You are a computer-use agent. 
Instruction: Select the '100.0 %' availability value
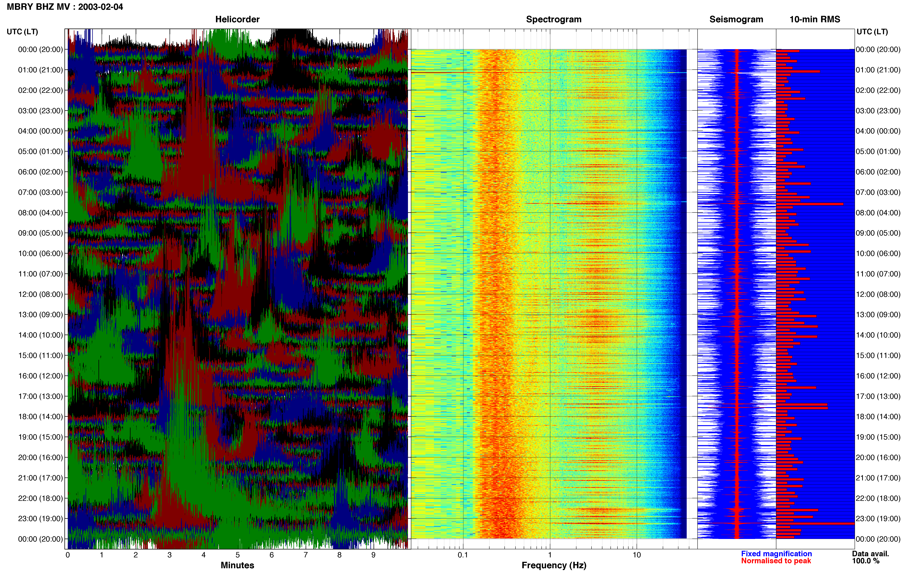(x=865, y=561)
